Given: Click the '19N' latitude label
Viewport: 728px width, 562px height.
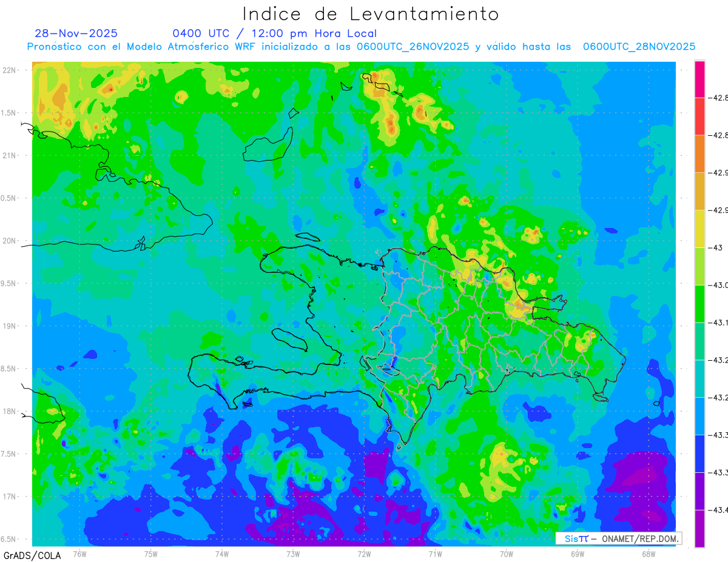Looking at the screenshot, I should point(10,326).
